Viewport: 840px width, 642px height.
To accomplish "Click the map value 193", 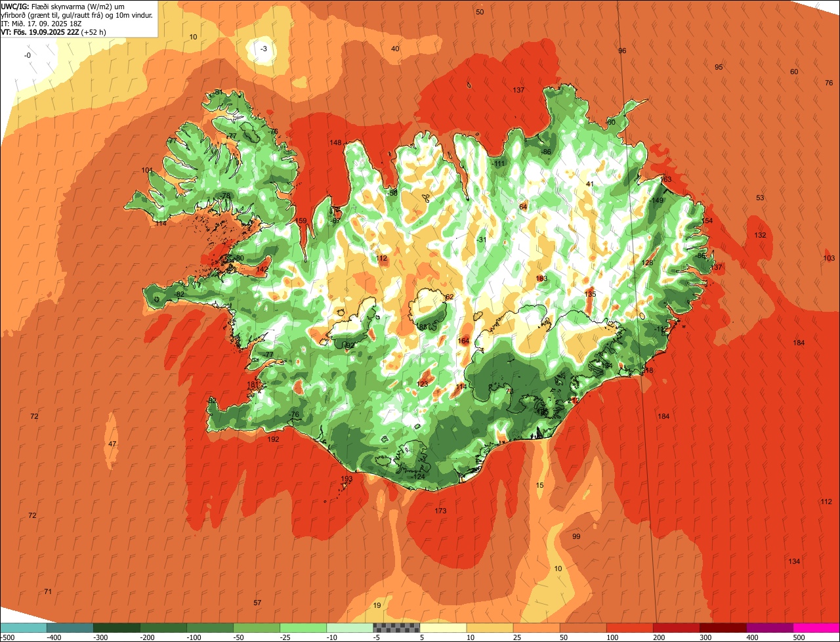I will [x=346, y=479].
